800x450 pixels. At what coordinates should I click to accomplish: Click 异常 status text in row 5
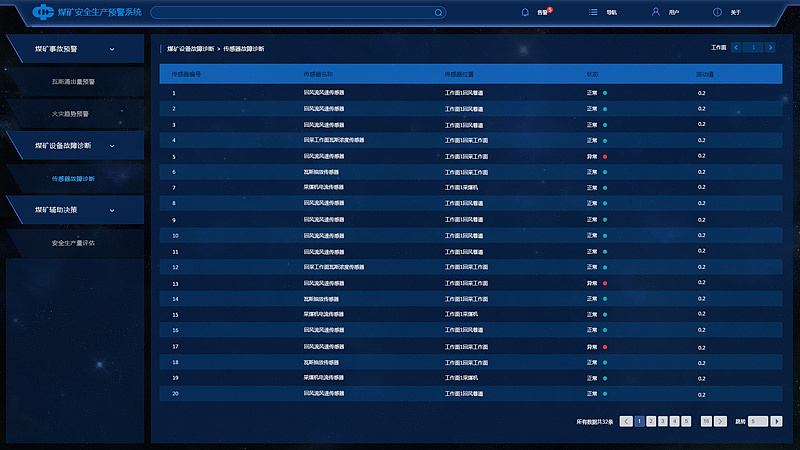coord(592,157)
